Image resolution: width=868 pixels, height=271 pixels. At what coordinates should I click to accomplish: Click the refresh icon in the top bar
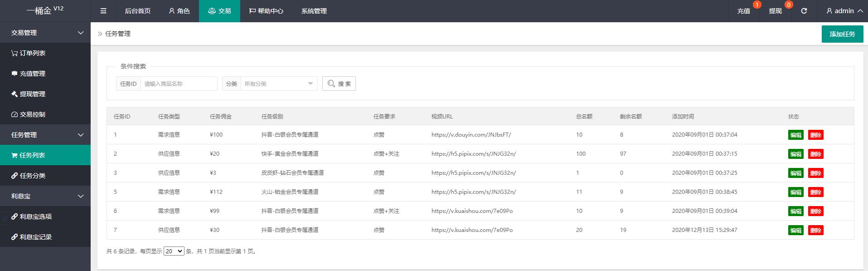pyautogui.click(x=804, y=11)
